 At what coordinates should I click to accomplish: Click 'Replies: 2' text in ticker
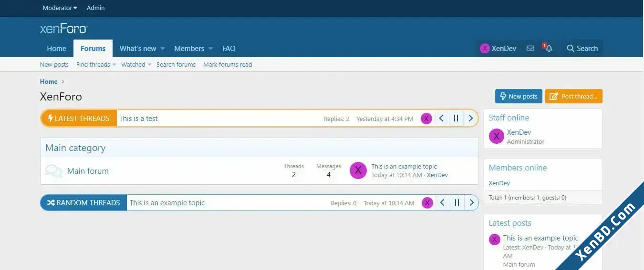click(x=336, y=119)
